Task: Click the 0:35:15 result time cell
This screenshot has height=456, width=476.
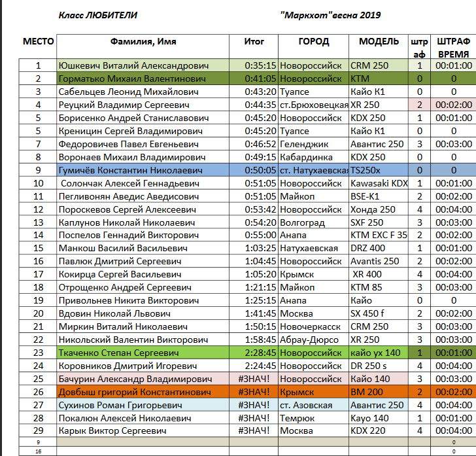Action: point(254,65)
